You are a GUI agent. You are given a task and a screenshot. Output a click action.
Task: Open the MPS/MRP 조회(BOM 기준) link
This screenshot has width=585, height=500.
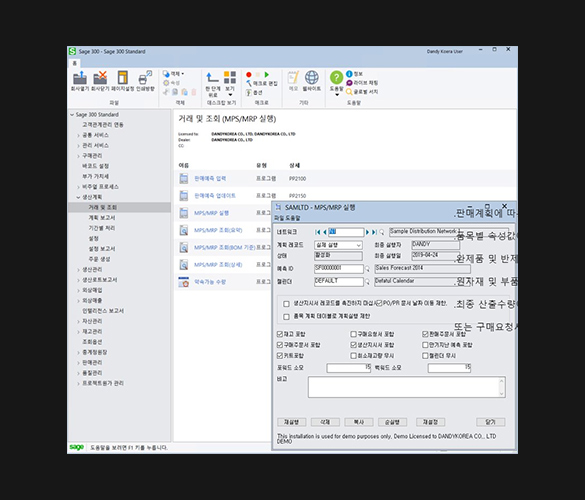pyautogui.click(x=225, y=247)
